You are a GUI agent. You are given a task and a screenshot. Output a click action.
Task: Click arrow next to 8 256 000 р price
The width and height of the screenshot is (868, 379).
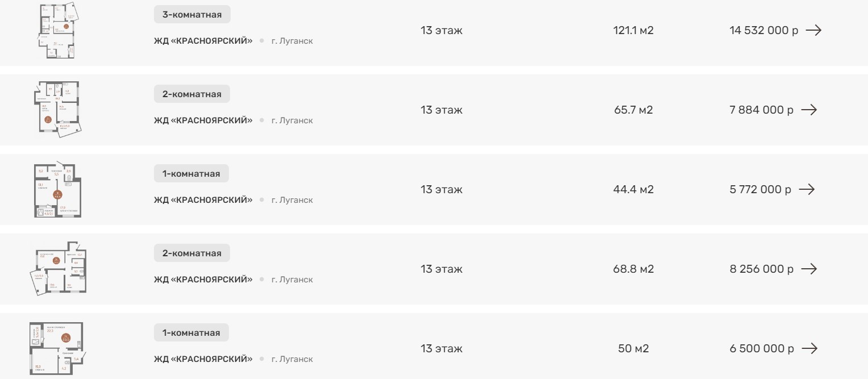pos(809,269)
